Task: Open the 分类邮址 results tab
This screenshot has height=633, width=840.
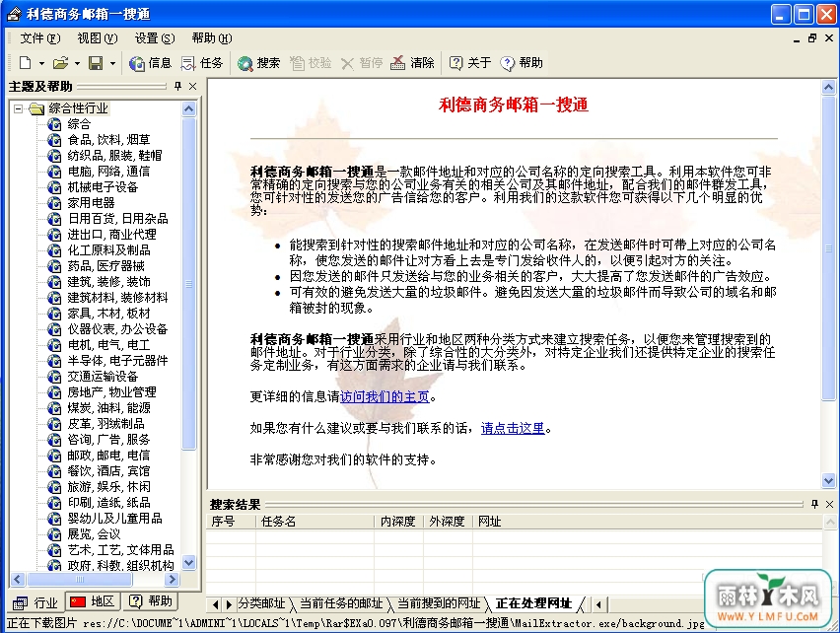Action: pyautogui.click(x=262, y=604)
